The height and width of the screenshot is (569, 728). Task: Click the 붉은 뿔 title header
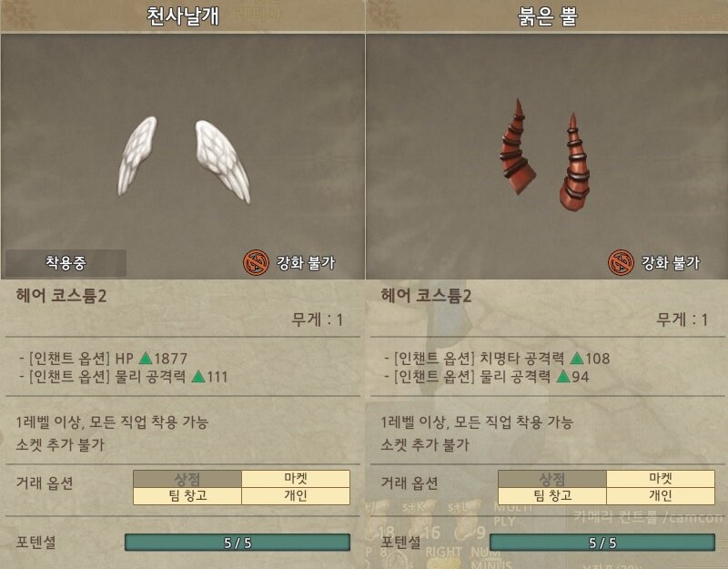pyautogui.click(x=547, y=15)
